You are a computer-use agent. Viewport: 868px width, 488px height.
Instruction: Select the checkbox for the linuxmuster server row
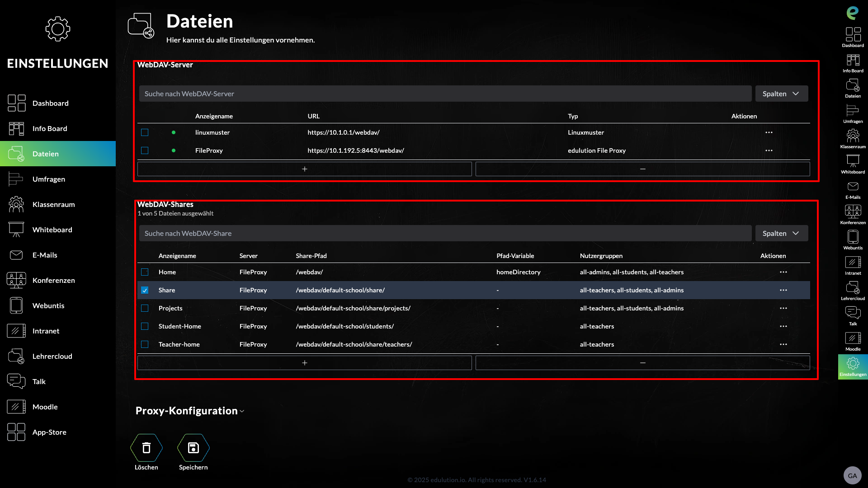click(145, 132)
